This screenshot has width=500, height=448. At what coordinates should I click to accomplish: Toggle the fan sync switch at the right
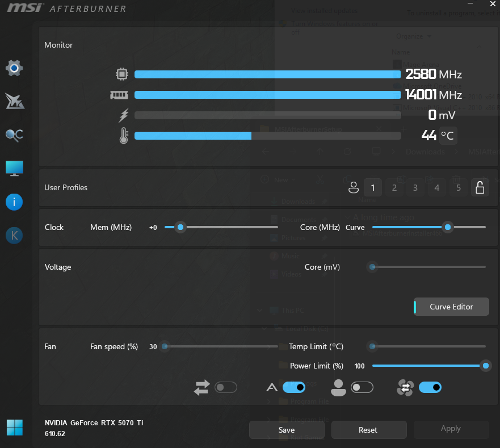tap(430, 387)
